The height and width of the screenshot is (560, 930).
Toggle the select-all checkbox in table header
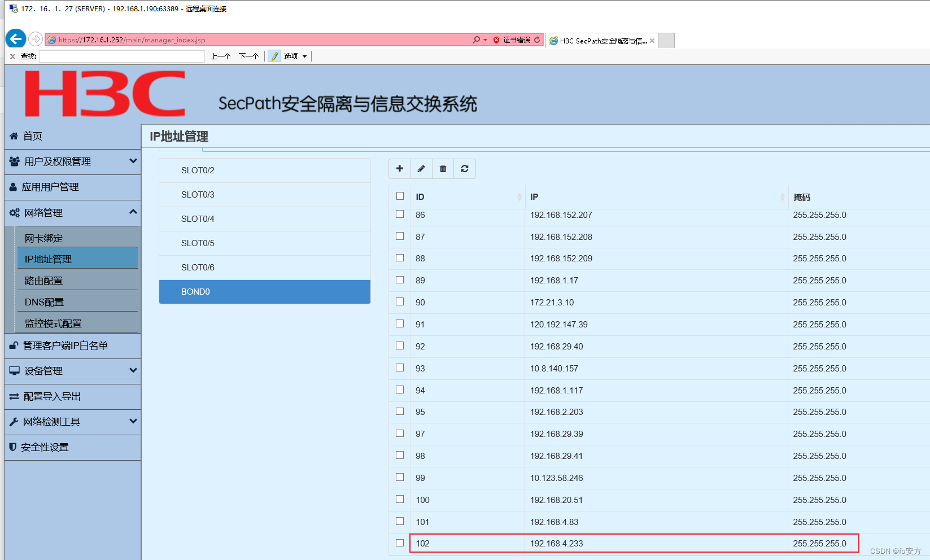[x=400, y=196]
